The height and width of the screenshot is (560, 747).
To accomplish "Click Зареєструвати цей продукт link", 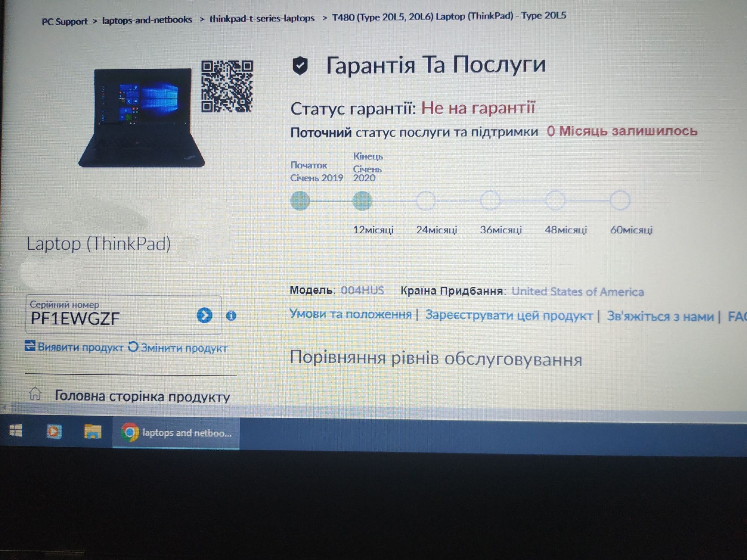I will click(509, 315).
